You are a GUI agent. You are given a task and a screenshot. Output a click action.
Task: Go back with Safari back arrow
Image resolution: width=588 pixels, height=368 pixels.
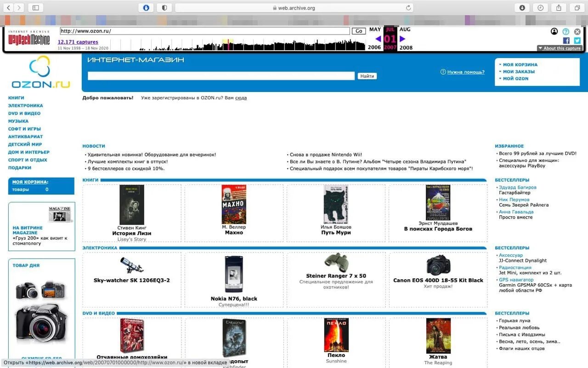click(x=8, y=8)
